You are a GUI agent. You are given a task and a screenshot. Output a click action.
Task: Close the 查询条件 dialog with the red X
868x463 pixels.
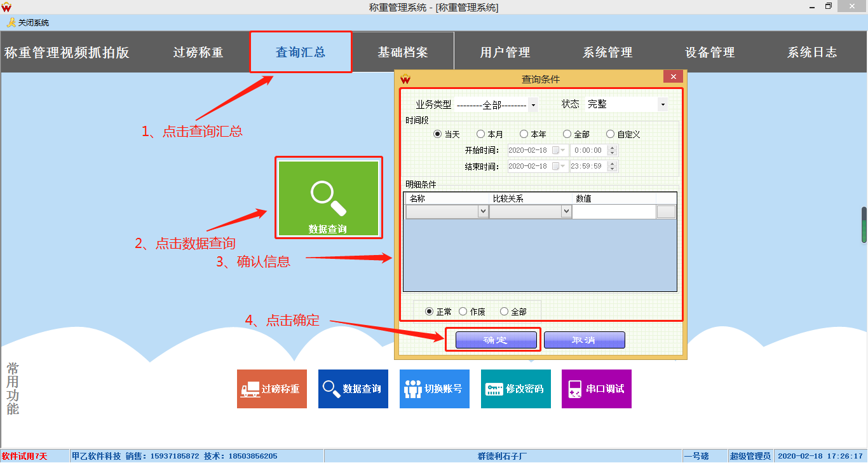(x=672, y=77)
